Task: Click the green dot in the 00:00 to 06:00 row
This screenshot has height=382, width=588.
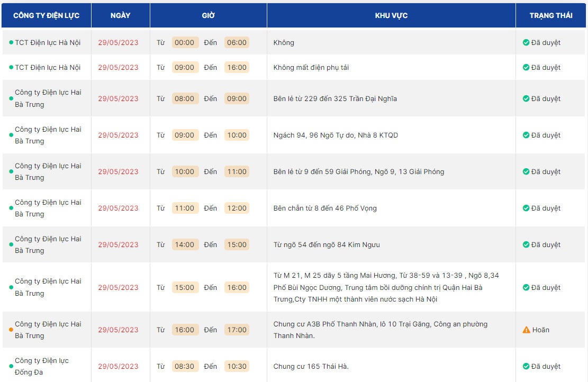Action: pyautogui.click(x=11, y=42)
